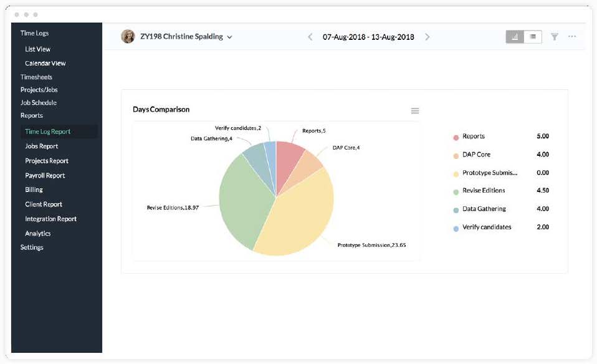Toggle Reports series in chart legend
Image resolution: width=597 pixels, height=364 pixels.
pos(474,136)
